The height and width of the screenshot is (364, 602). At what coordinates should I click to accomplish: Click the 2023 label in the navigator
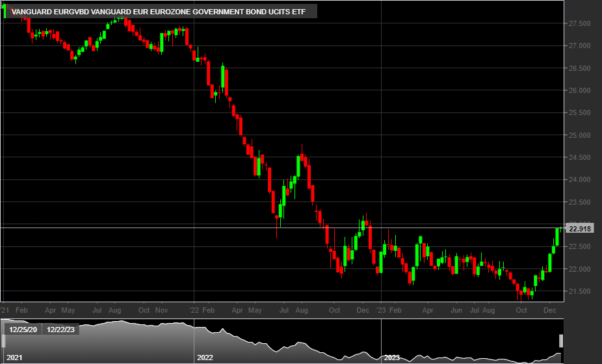click(391, 357)
